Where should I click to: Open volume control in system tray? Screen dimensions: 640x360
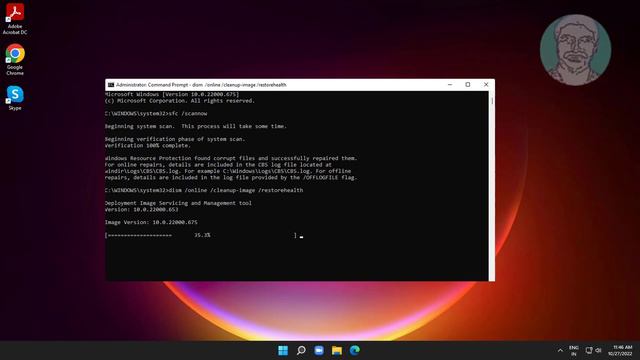coord(598,350)
